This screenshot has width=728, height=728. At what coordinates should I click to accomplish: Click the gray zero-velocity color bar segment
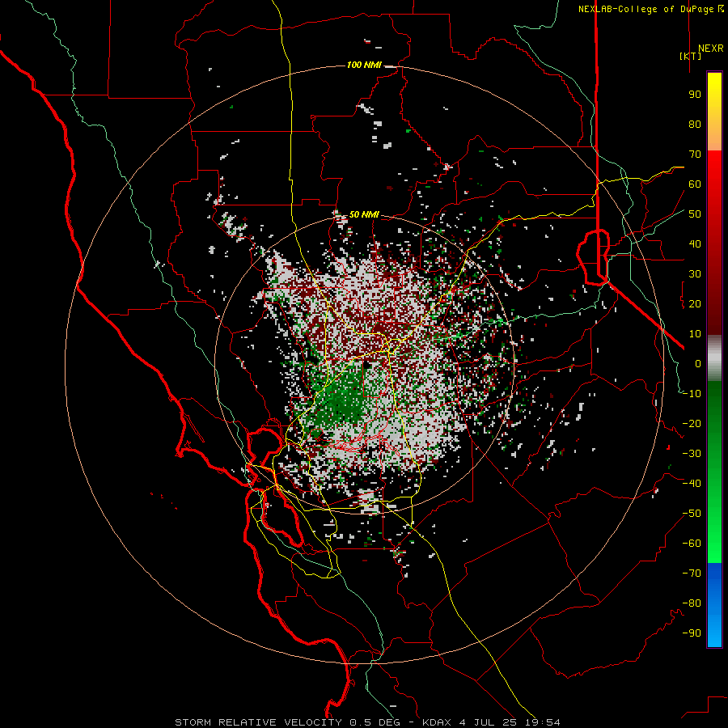click(714, 358)
